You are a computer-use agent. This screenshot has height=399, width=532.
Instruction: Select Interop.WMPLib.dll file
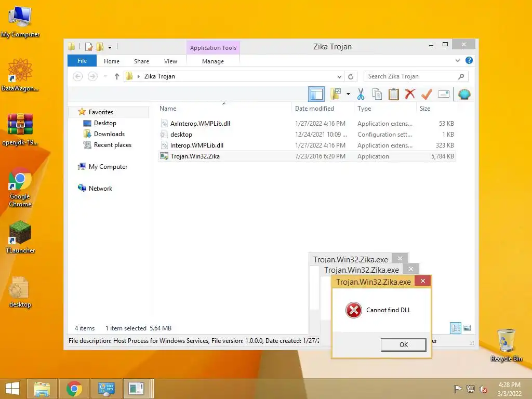coord(307,145)
